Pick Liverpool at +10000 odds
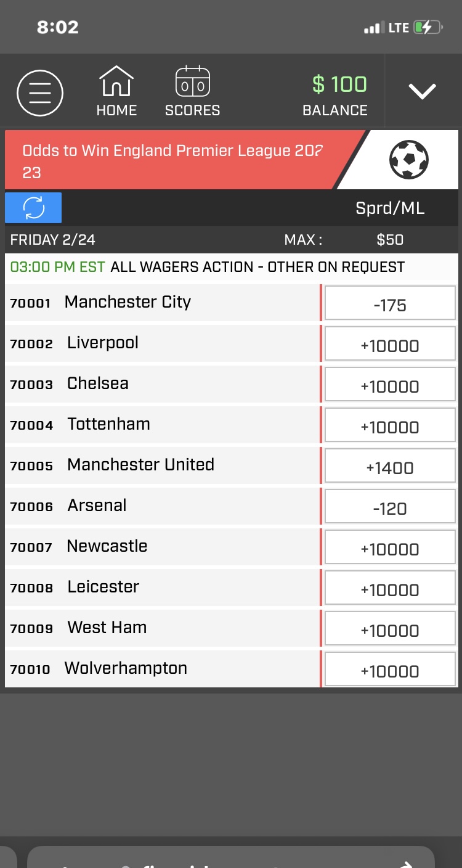The image size is (462, 868). pos(390,346)
